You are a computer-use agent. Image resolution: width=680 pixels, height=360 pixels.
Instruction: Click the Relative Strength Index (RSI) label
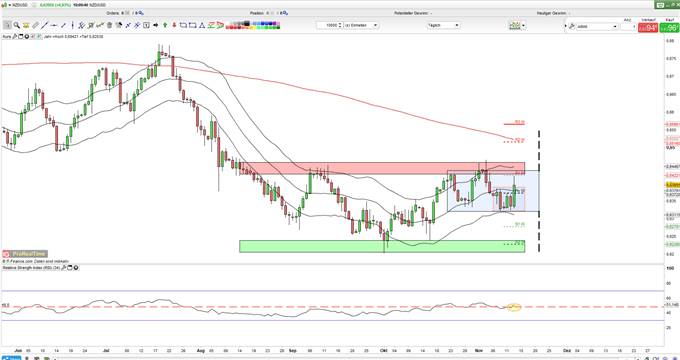pos(31,268)
